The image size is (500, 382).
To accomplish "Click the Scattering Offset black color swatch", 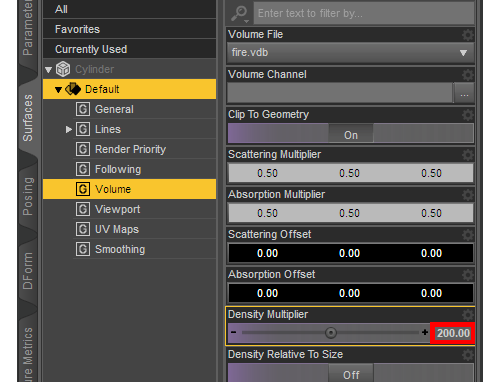I will coord(351,253).
